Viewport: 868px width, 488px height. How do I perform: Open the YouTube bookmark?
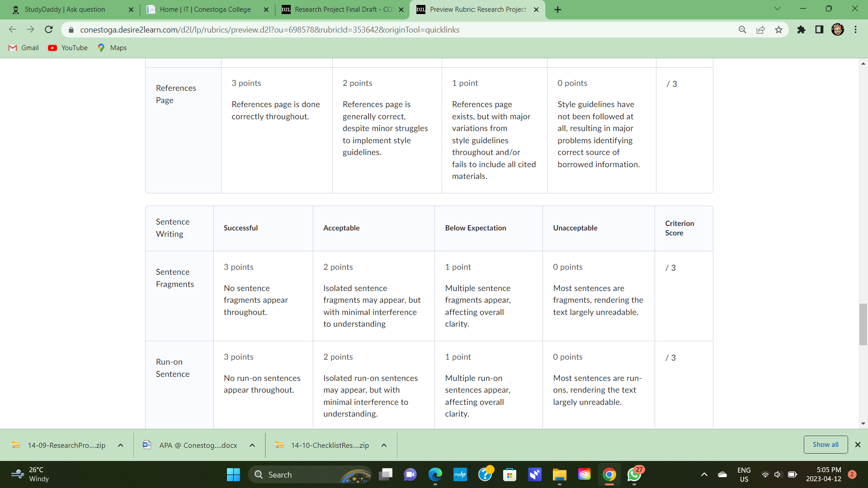[x=68, y=48]
